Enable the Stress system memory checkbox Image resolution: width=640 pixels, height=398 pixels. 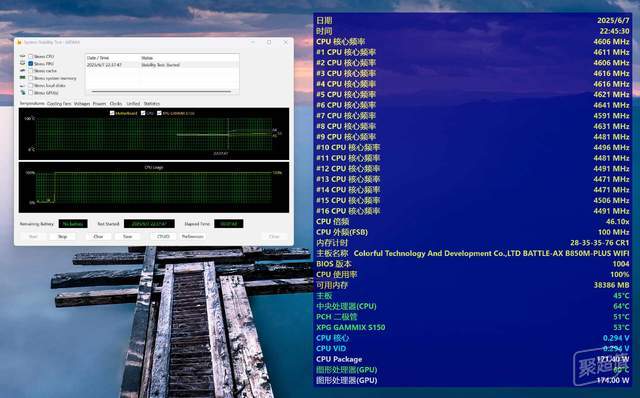pos(31,78)
